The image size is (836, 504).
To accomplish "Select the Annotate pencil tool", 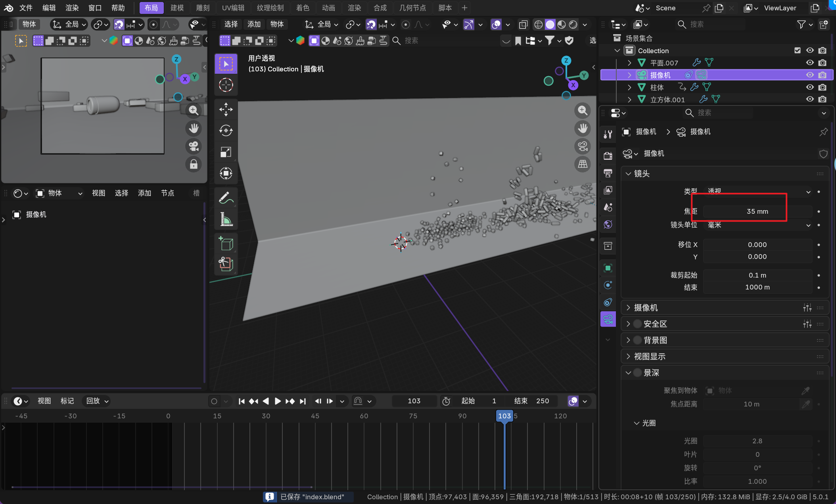I will [x=226, y=198].
